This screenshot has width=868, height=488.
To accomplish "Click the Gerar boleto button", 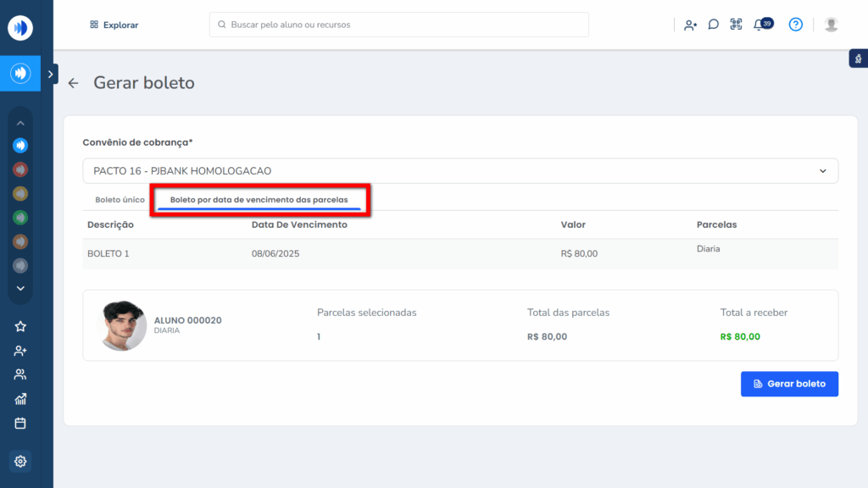I will [x=788, y=384].
